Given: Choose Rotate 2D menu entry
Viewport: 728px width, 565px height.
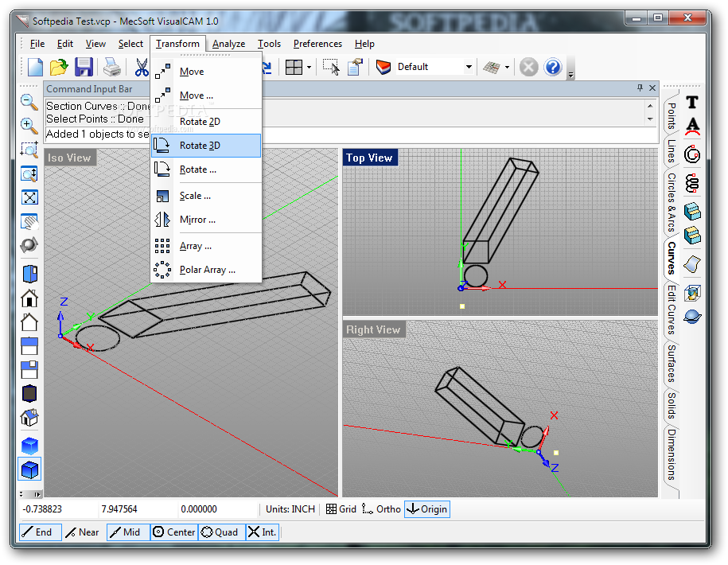Looking at the screenshot, I should pyautogui.click(x=206, y=122).
